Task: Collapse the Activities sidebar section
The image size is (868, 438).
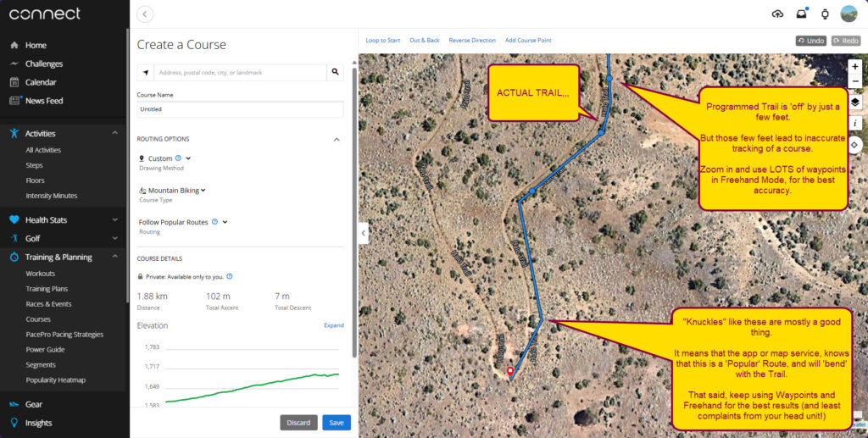Action: coord(115,133)
